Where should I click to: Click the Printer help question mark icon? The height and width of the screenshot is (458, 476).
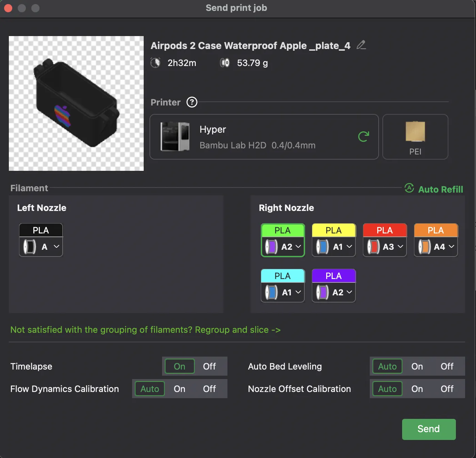click(x=192, y=102)
